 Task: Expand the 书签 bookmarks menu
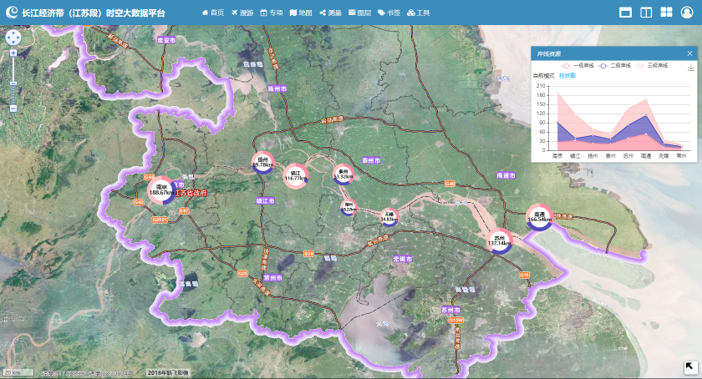click(389, 13)
